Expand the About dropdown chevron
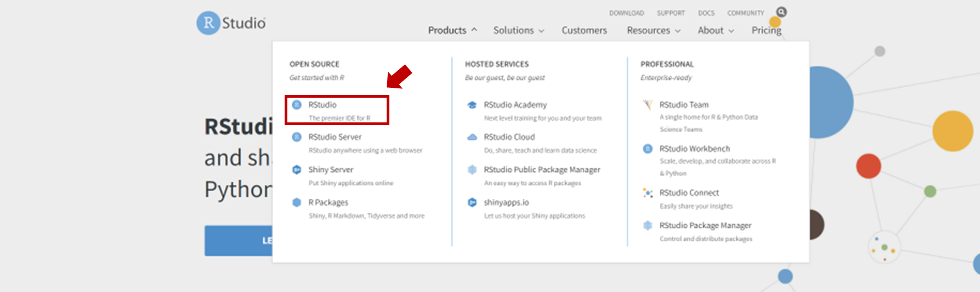 click(x=731, y=31)
